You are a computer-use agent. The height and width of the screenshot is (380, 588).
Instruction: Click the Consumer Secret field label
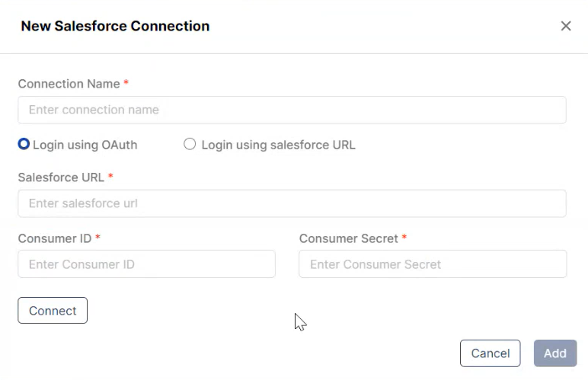348,238
